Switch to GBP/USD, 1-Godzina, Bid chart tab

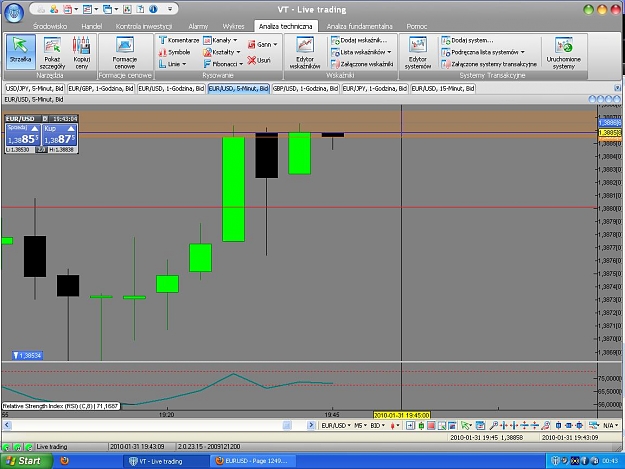(305, 88)
